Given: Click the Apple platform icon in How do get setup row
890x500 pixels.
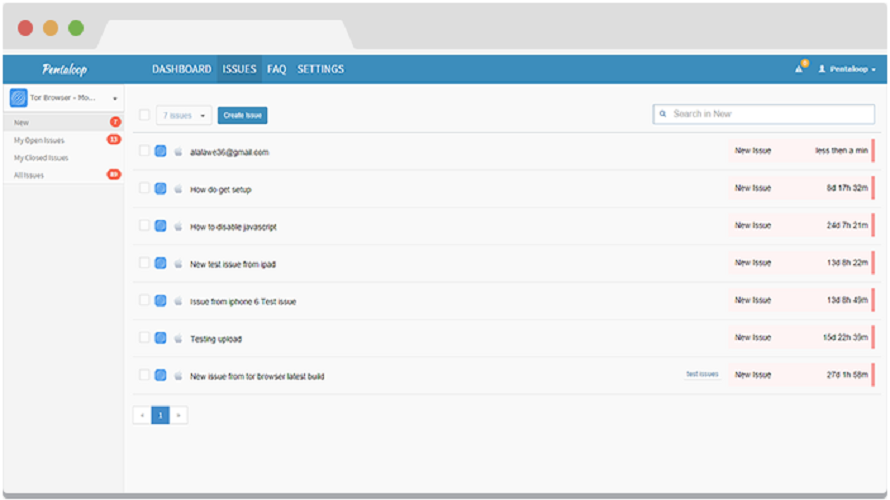Looking at the screenshot, I should (x=178, y=189).
